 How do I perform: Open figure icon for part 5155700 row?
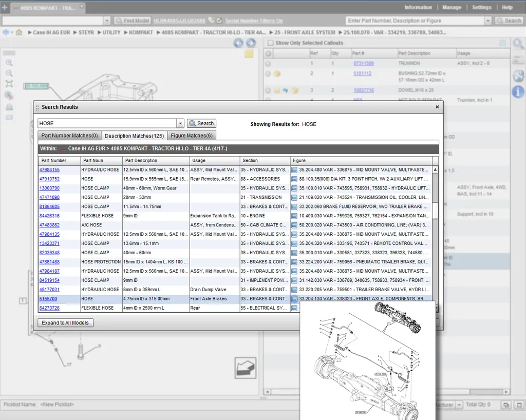pyautogui.click(x=294, y=299)
